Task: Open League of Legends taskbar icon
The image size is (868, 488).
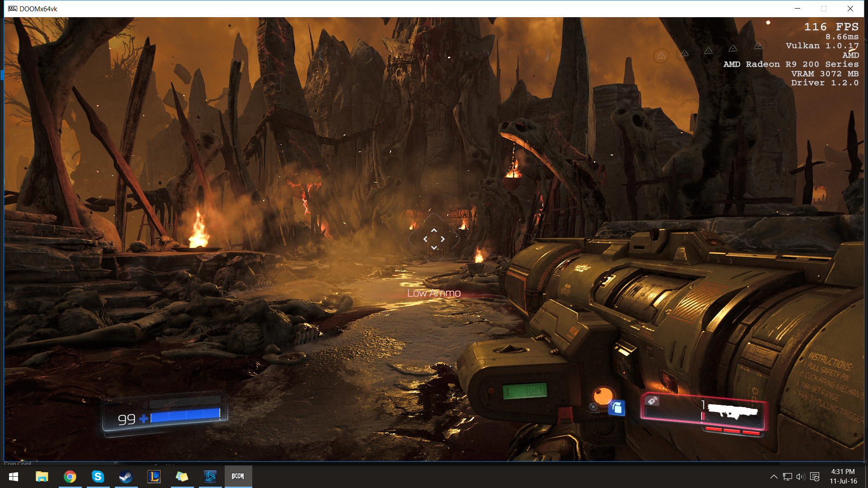Action: [x=154, y=476]
